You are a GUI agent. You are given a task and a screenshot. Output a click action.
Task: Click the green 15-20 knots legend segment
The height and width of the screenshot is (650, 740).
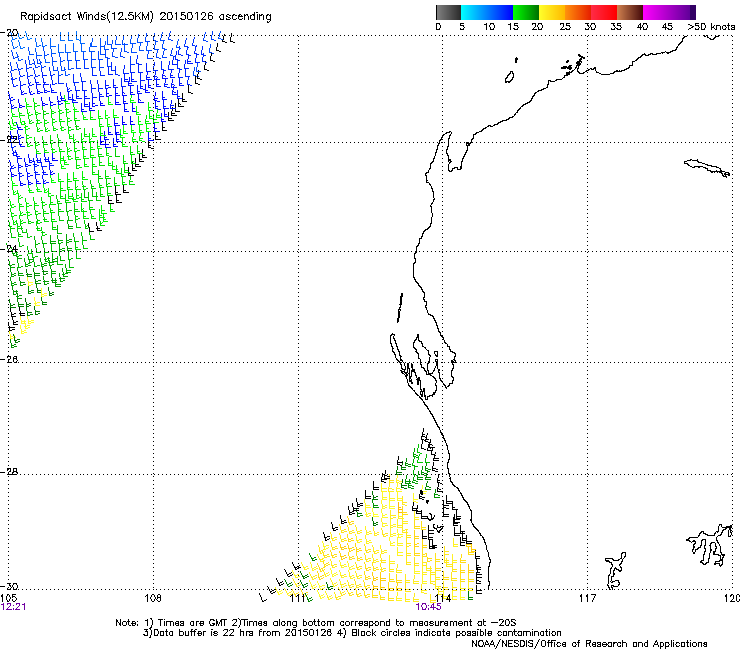[x=526, y=12]
